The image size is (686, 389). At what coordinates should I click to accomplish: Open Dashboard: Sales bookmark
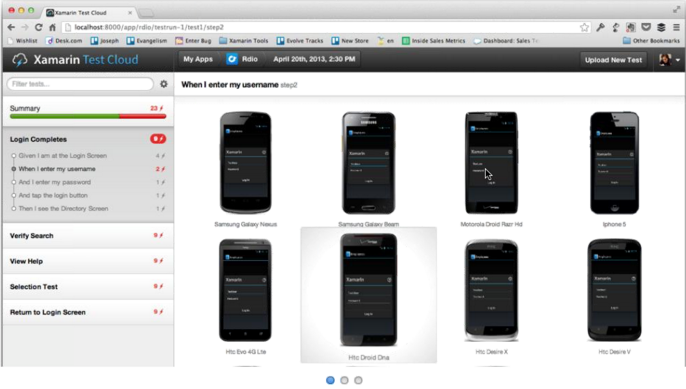506,41
